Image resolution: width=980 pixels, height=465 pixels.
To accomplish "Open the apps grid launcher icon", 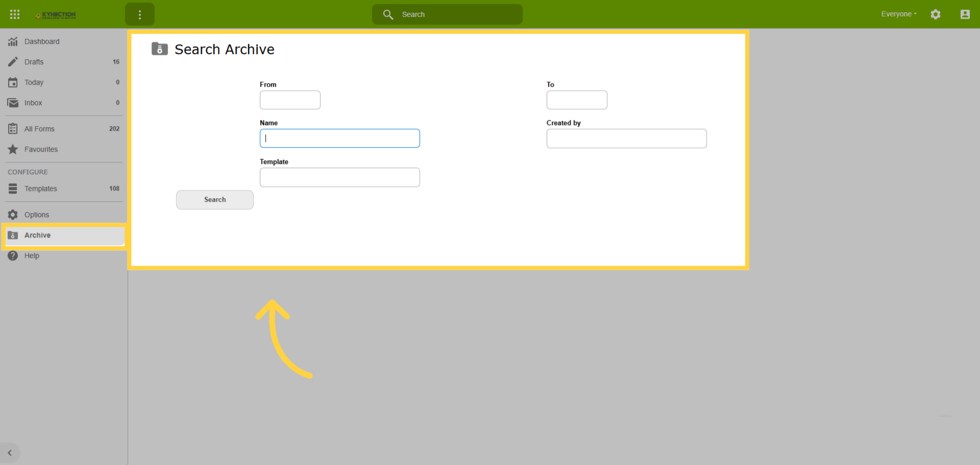I will [15, 14].
